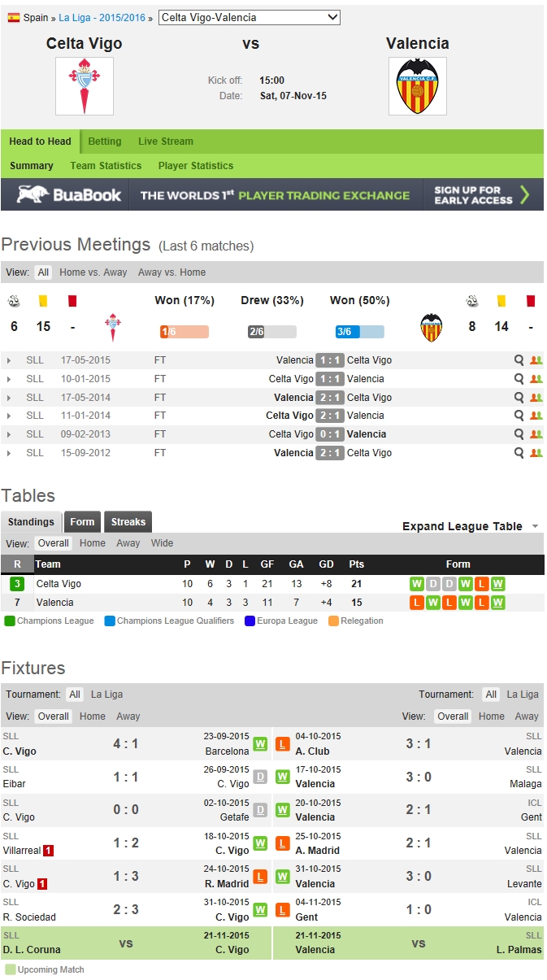Switch standings view to Wide
The height and width of the screenshot is (980, 547).
coord(162,543)
